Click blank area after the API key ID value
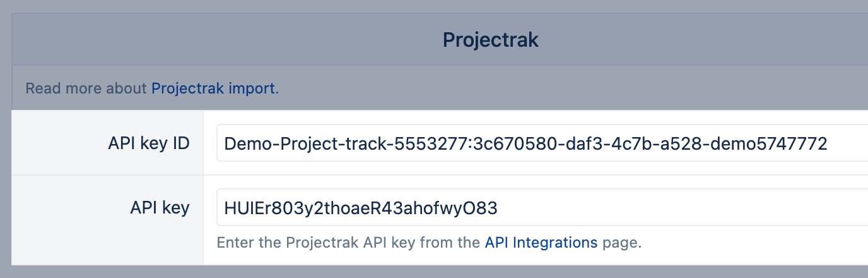The height and width of the screenshot is (278, 868). [848, 143]
